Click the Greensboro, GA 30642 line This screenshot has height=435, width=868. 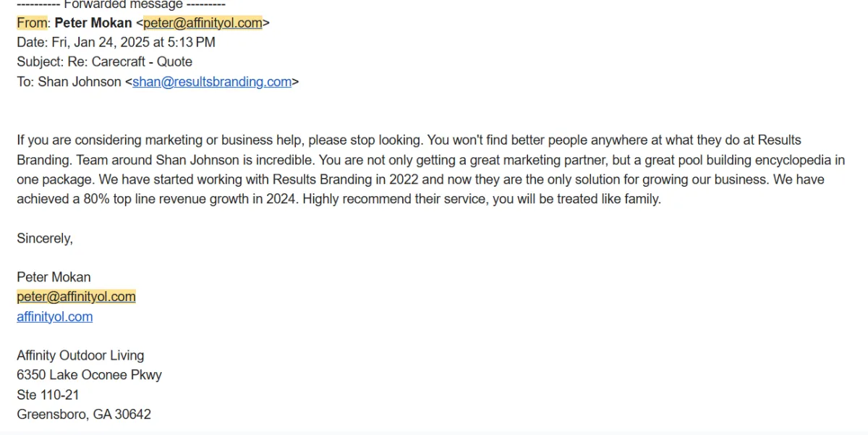84,415
